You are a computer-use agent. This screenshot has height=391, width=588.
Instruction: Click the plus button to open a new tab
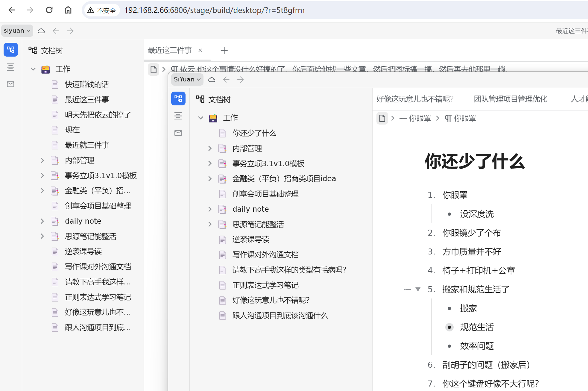[224, 50]
